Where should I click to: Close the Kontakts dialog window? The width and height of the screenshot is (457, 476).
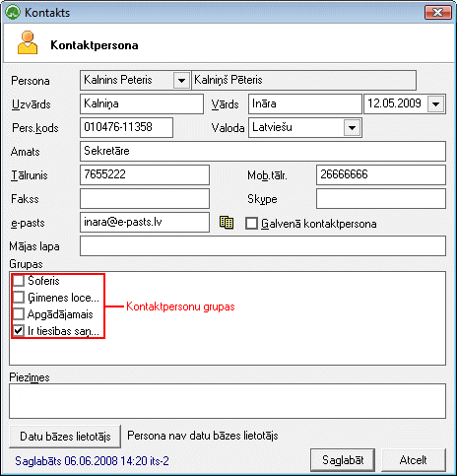click(x=437, y=13)
